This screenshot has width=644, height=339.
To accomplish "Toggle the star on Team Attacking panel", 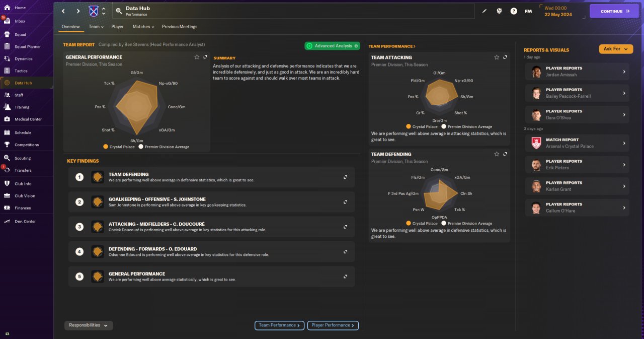I will pyautogui.click(x=497, y=57).
